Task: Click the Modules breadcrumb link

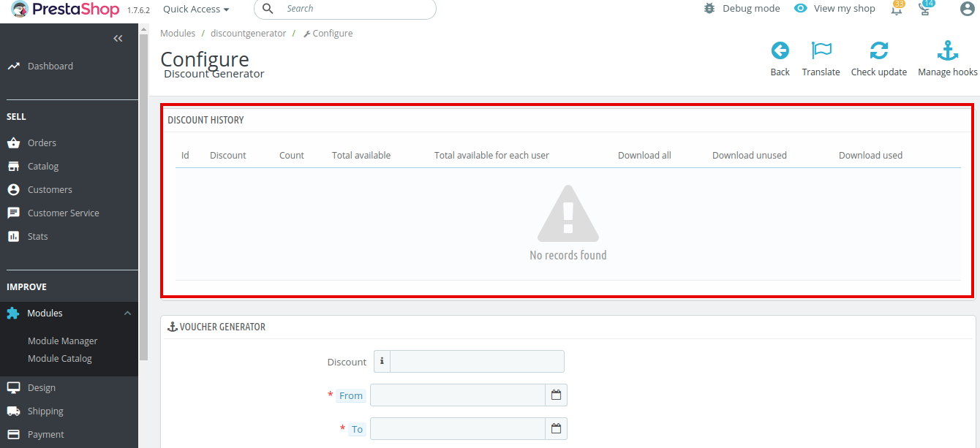Action: tap(178, 34)
